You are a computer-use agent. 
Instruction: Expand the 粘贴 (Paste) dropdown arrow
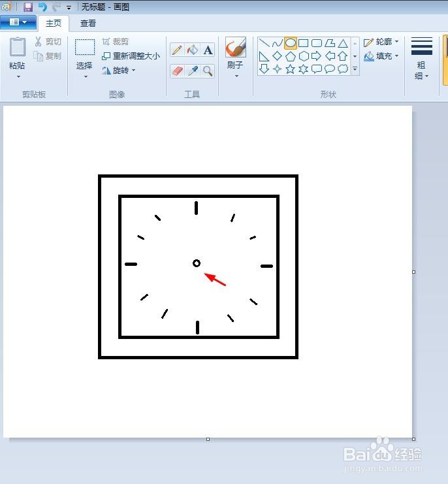(18, 76)
